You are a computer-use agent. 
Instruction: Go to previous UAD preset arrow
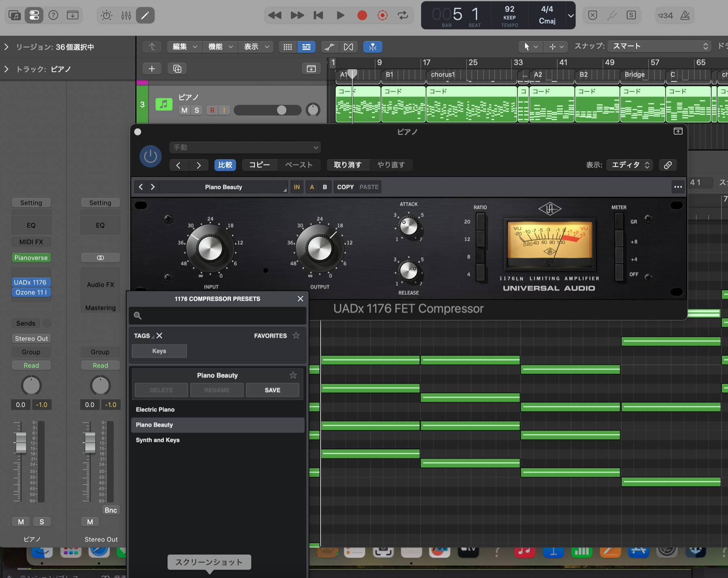[141, 187]
